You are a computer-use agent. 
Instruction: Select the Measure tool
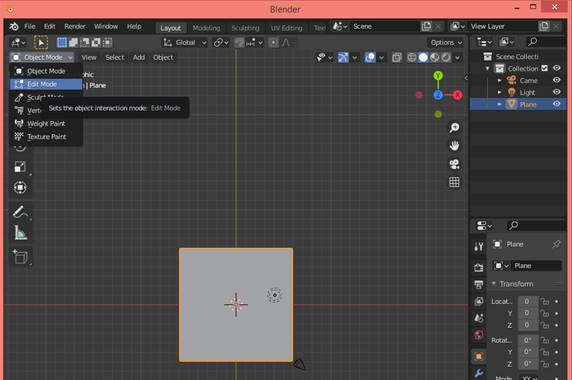point(20,233)
